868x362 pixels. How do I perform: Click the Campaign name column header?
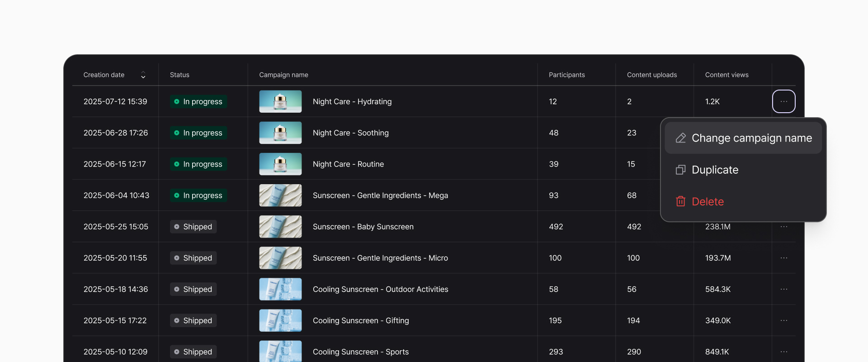(283, 75)
